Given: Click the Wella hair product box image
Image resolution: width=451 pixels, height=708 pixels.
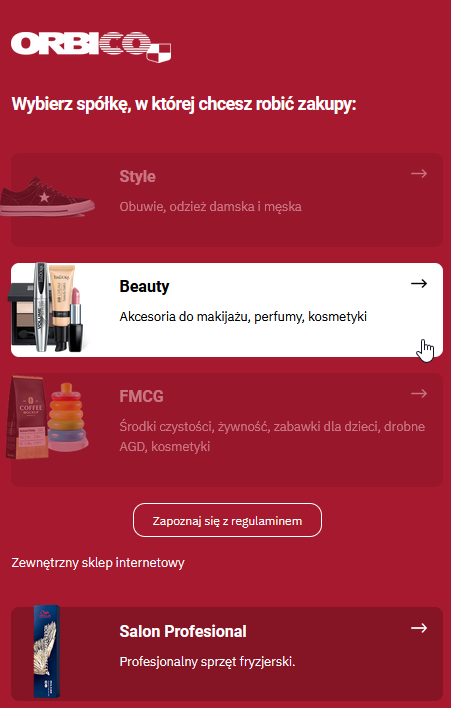Looking at the screenshot, I should click(47, 652).
